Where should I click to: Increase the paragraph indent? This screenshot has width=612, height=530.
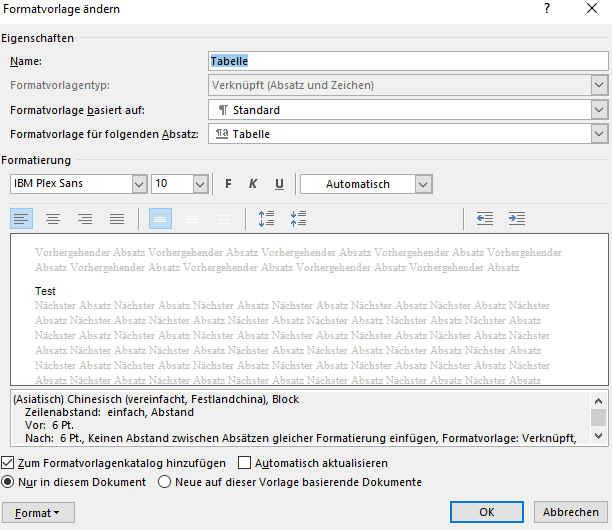517,219
